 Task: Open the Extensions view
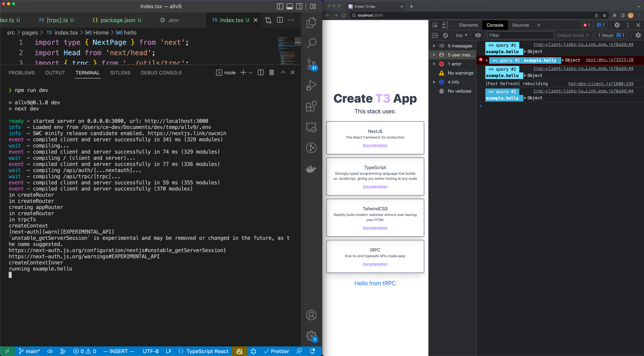coord(311,106)
